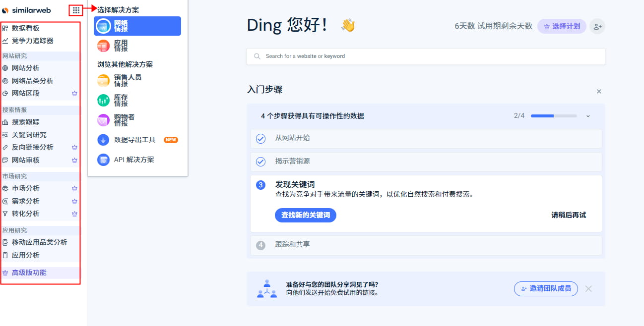This screenshot has width=644, height=326.
Task: Click the Similarweb logo
Action: tap(27, 10)
